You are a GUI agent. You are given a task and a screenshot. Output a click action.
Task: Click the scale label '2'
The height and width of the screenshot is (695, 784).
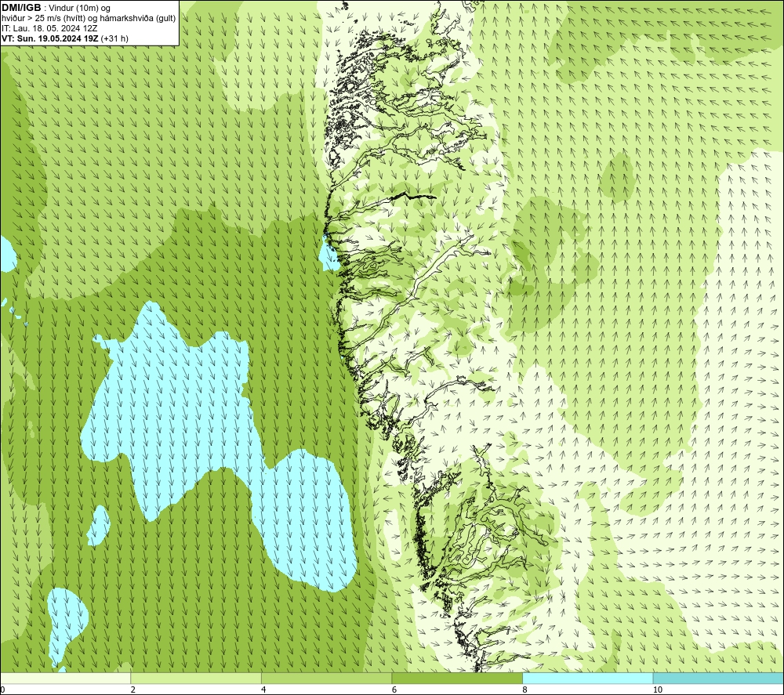(x=133, y=690)
